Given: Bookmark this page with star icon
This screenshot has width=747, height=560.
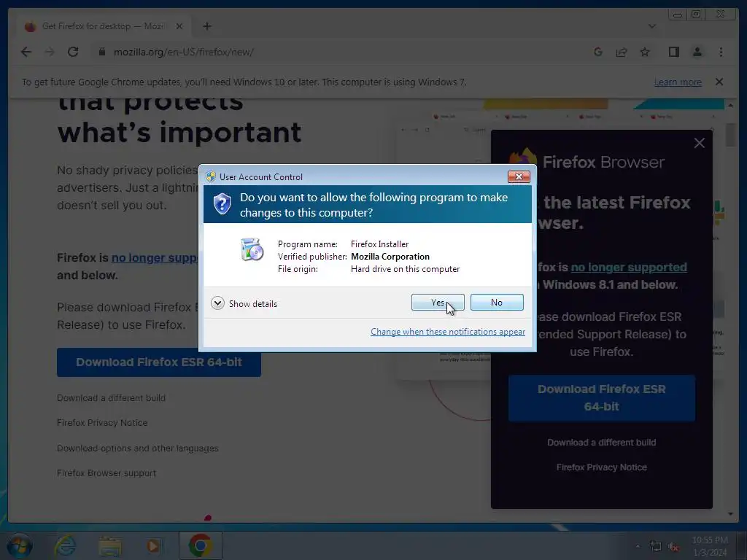Looking at the screenshot, I should pyautogui.click(x=645, y=52).
